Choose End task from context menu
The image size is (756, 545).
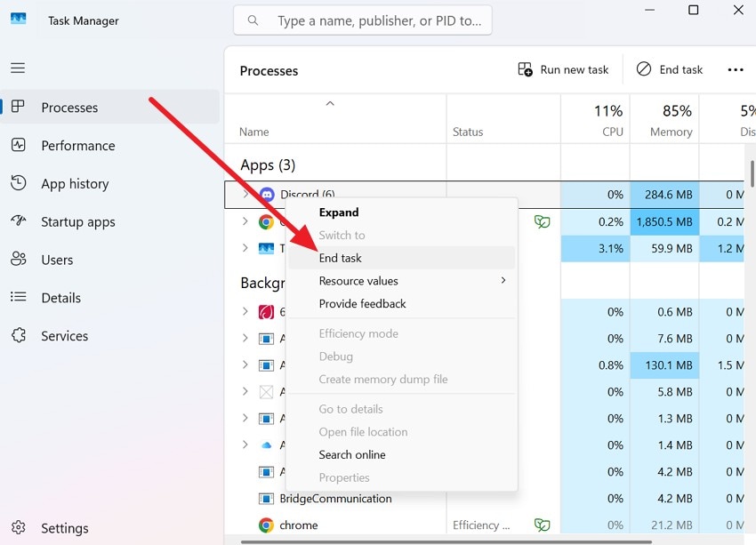pos(341,258)
